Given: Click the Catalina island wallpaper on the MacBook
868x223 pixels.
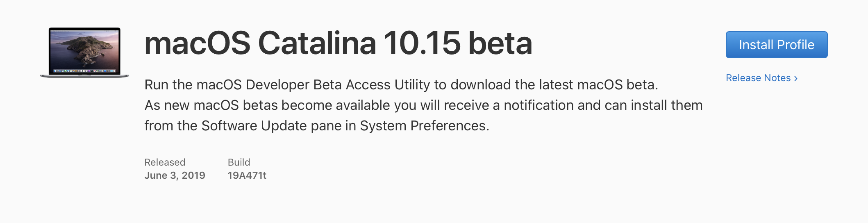Looking at the screenshot, I should [x=84, y=48].
